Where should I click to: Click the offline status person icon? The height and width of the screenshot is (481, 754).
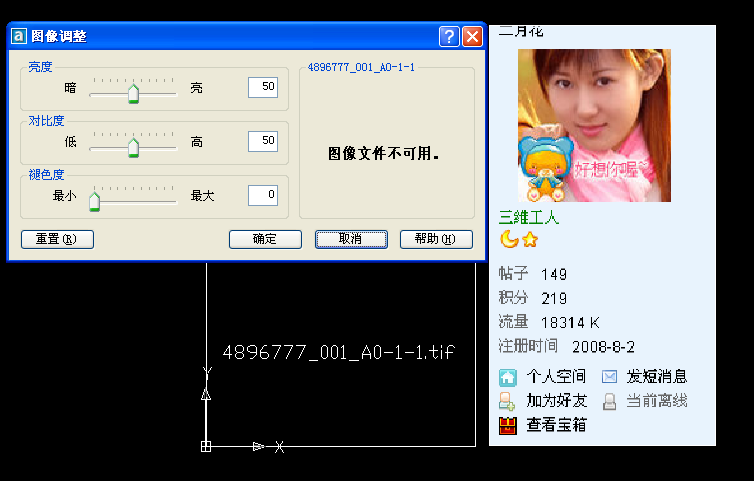[609, 401]
